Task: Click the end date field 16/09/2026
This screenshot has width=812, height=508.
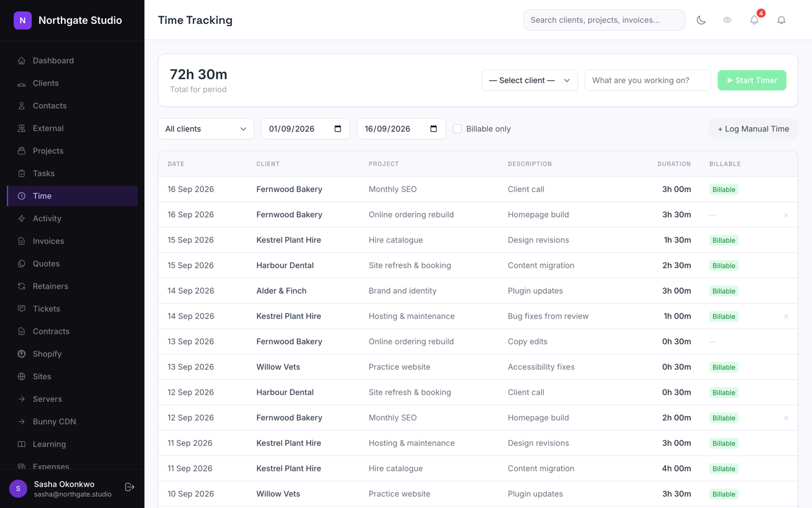Action: click(401, 129)
